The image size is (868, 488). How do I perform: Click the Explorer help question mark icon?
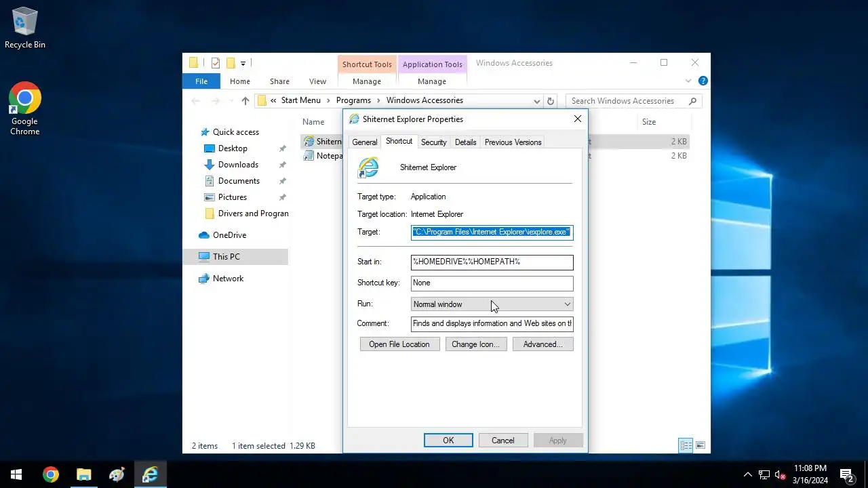703,81
